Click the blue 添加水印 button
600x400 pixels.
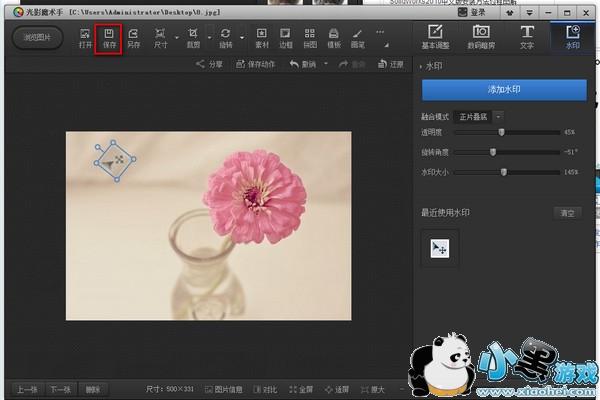(x=504, y=91)
